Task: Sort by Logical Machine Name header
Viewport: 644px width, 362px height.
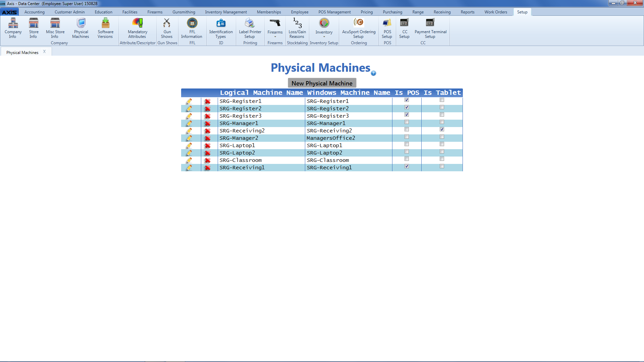Action: pos(261,93)
